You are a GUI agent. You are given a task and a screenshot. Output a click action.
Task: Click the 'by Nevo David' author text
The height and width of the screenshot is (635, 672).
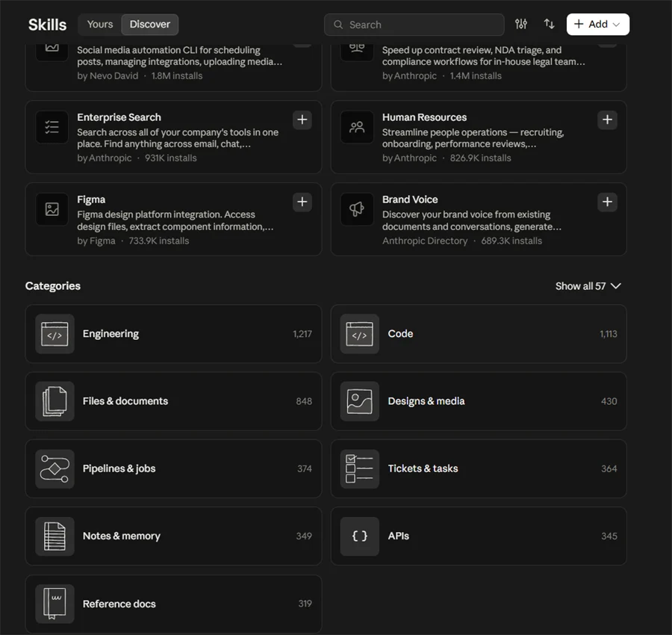108,76
